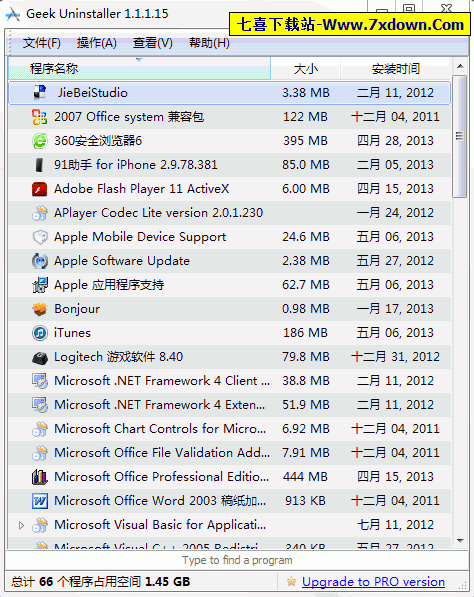Screen dimensions: 474x597
Task: Click the 2007 Office system compatibility pack icon
Action: 40,117
